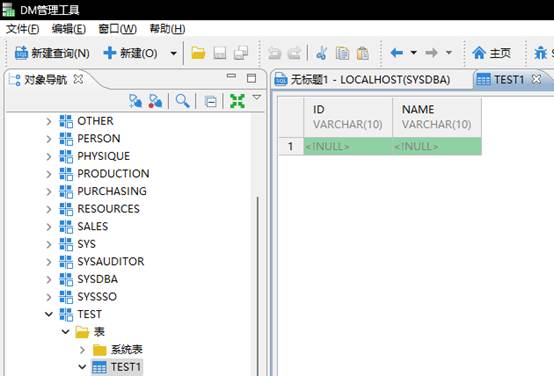Expand the PERSON schema node
The image size is (554, 376).
[x=49, y=139]
